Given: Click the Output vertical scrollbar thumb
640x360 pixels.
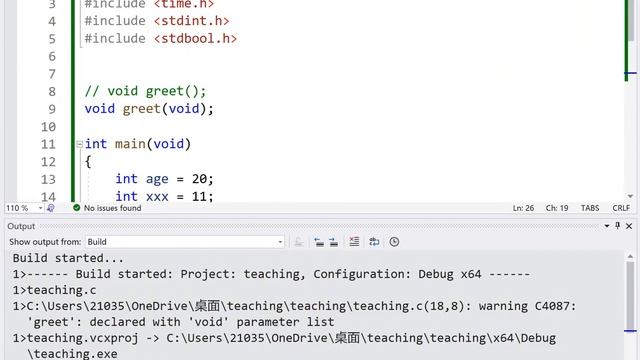Looking at the screenshot, I should [x=631, y=296].
